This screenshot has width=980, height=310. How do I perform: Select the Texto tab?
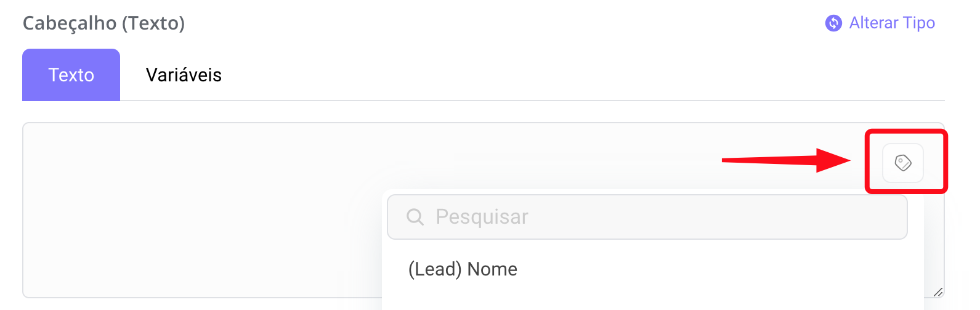click(x=71, y=75)
